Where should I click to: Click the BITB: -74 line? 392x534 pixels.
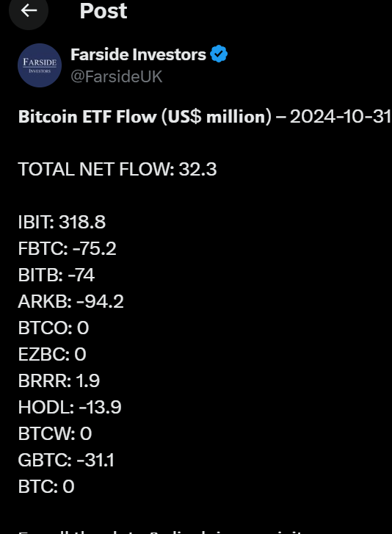click(56, 275)
